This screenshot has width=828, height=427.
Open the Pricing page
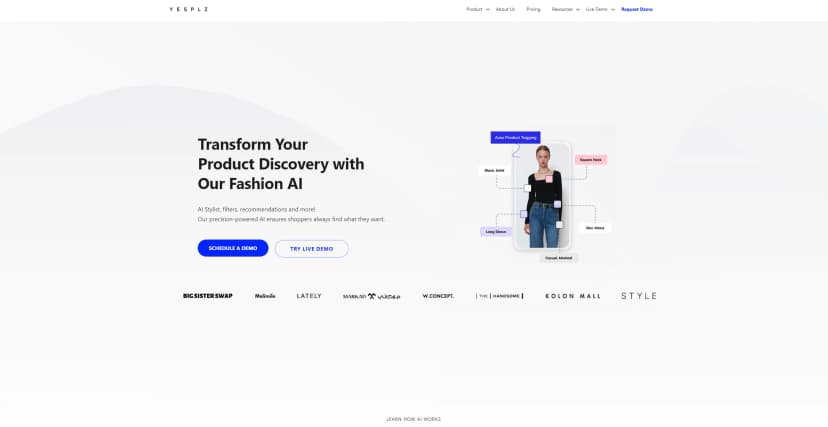coord(533,10)
